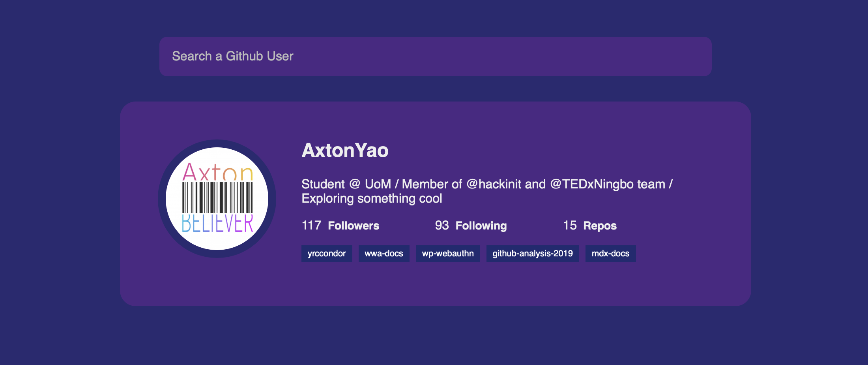Click the 'Exploring something cool' bio line

tap(372, 199)
